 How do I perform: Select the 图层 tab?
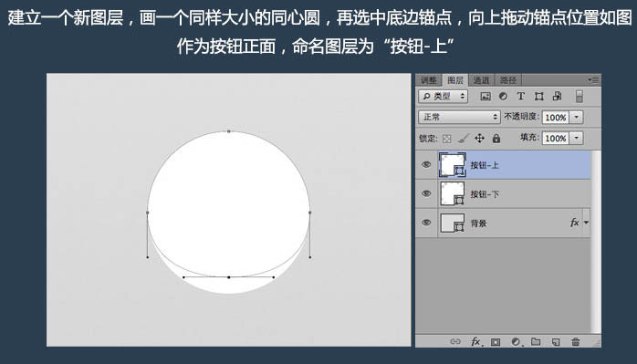[455, 80]
